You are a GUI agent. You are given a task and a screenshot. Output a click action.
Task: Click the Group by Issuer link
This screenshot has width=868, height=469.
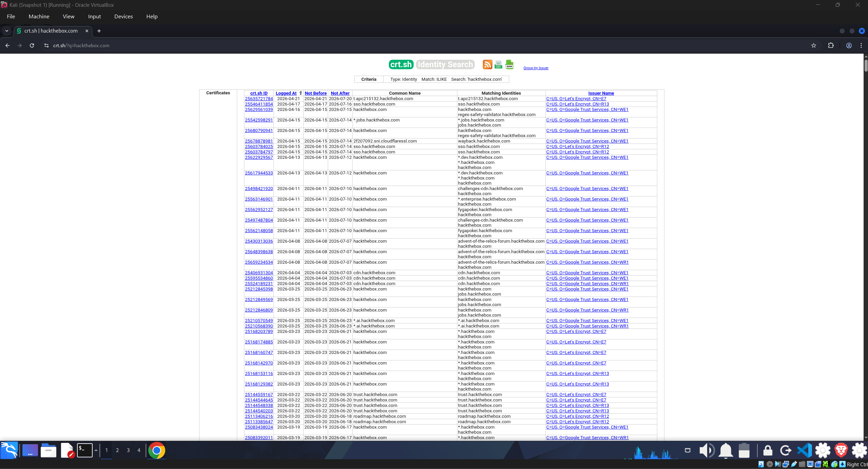(x=536, y=68)
